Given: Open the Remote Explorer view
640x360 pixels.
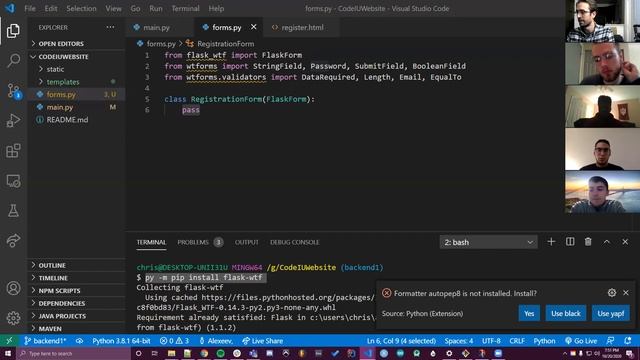Looking at the screenshot, I should tap(13, 181).
